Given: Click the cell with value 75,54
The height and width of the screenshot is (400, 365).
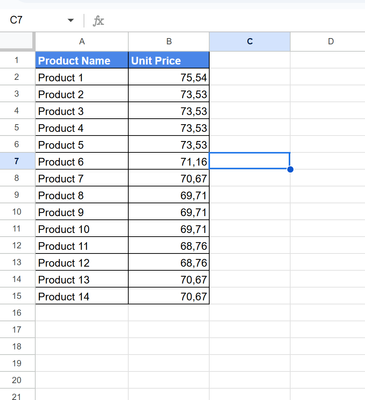Looking at the screenshot, I should [x=169, y=77].
